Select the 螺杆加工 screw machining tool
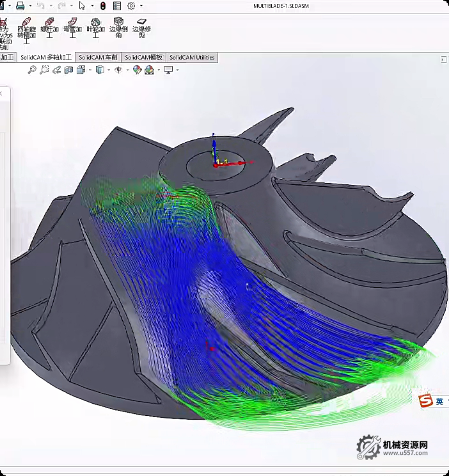Screen dimensions: 449x476 pos(49,28)
